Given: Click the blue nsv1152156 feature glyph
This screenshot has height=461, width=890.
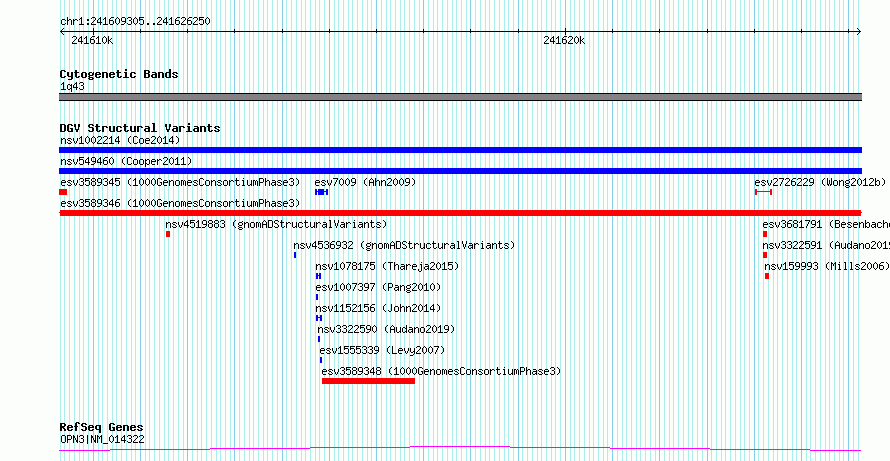Looking at the screenshot, I should (x=319, y=318).
